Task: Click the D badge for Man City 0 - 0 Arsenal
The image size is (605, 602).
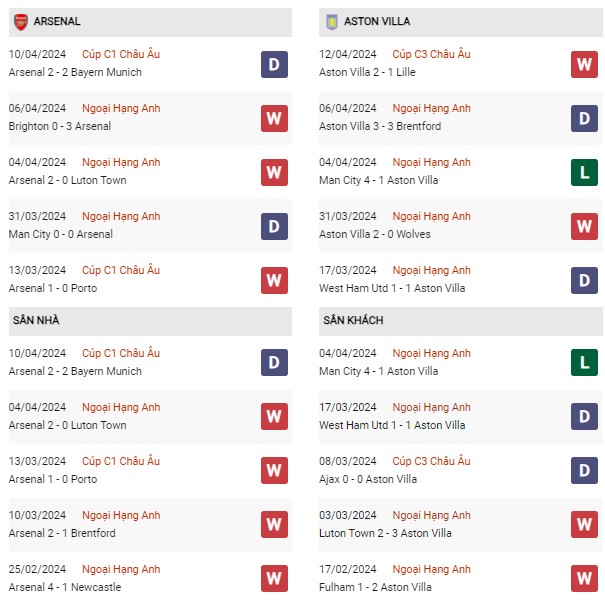Action: [274, 226]
